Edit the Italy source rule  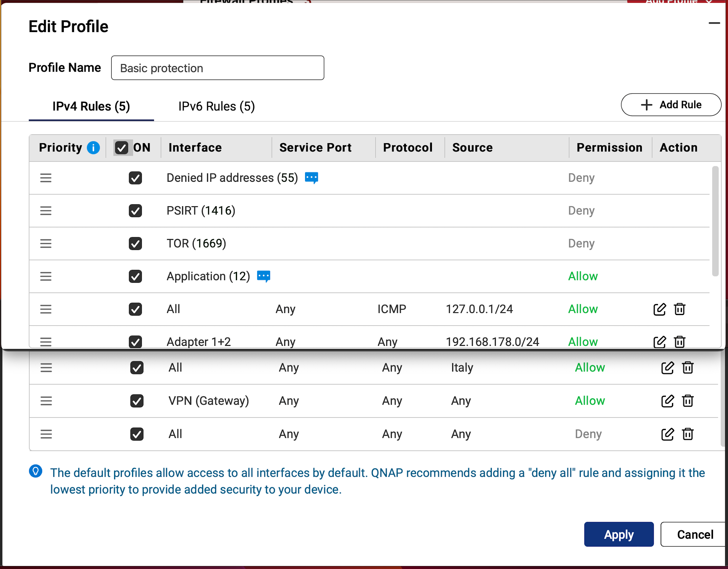tap(667, 367)
